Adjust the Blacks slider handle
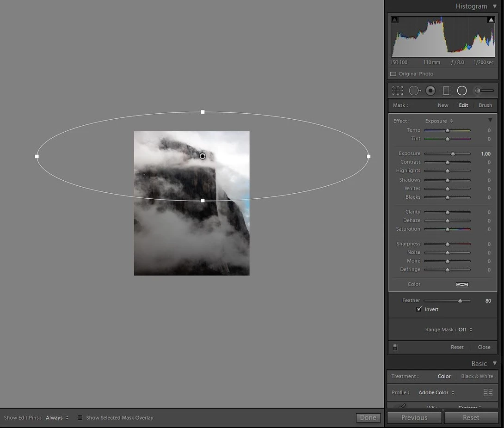The height and width of the screenshot is (428, 504). (x=448, y=197)
